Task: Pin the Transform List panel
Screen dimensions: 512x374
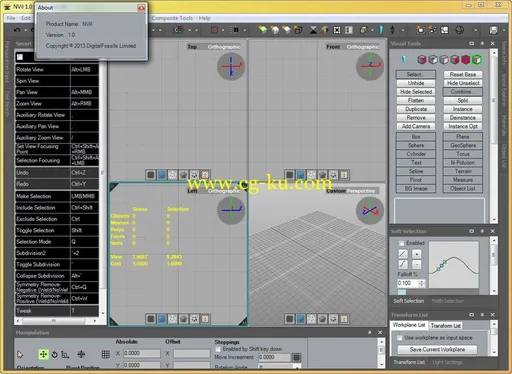Action: coord(482,315)
